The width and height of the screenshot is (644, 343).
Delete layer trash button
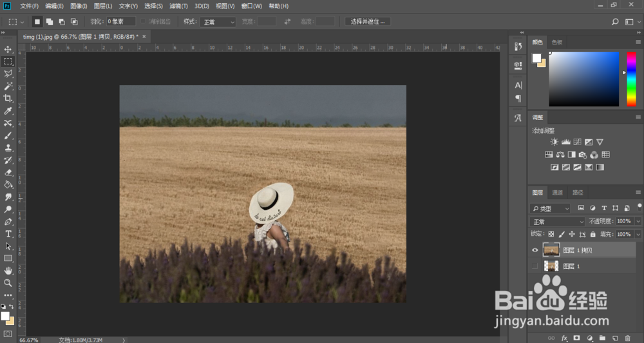[x=627, y=338]
